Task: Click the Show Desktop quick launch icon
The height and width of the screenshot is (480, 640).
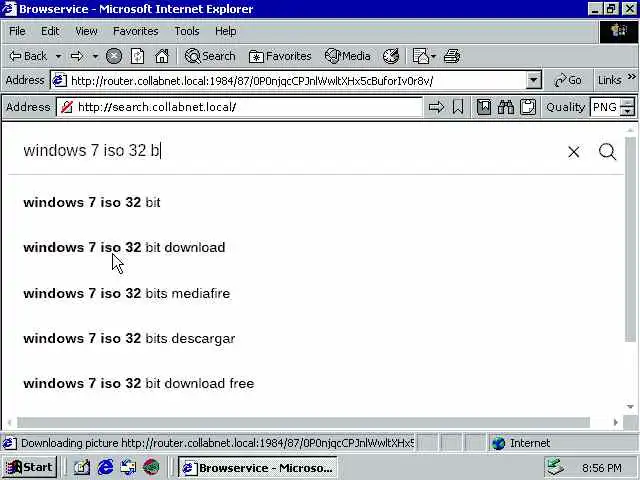Action: tap(128, 467)
